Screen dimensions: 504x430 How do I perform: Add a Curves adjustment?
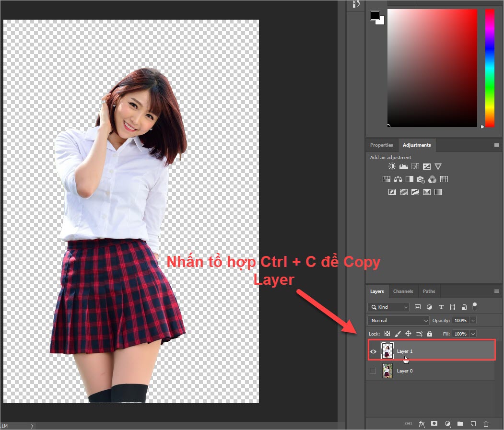415,166
